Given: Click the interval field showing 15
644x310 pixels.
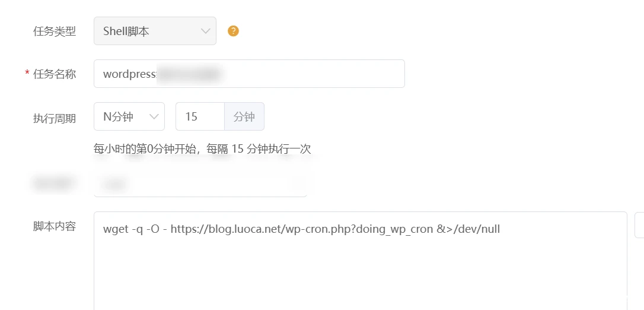Looking at the screenshot, I should [x=199, y=116].
